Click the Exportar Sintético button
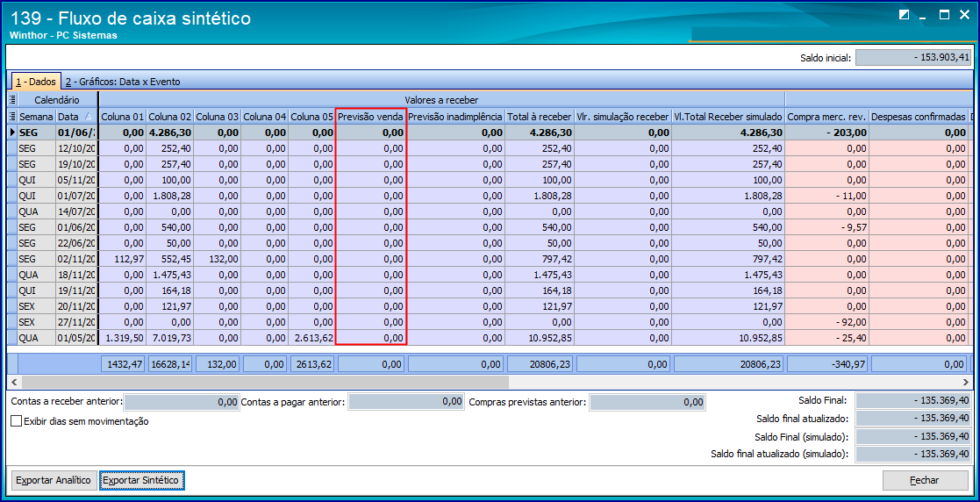The width and height of the screenshot is (980, 502). click(x=142, y=480)
